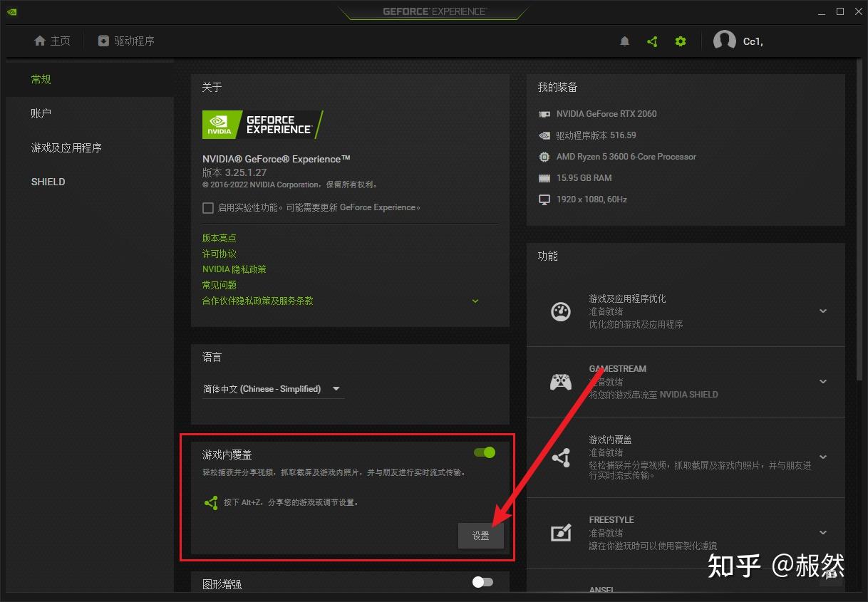The image size is (868, 602).
Task: Select the 账户 sidebar tab
Action: pos(90,113)
